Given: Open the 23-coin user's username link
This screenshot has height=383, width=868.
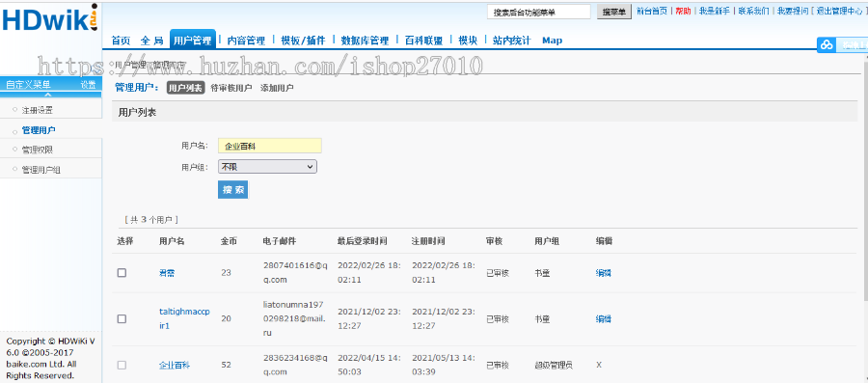Looking at the screenshot, I should click(x=167, y=273).
